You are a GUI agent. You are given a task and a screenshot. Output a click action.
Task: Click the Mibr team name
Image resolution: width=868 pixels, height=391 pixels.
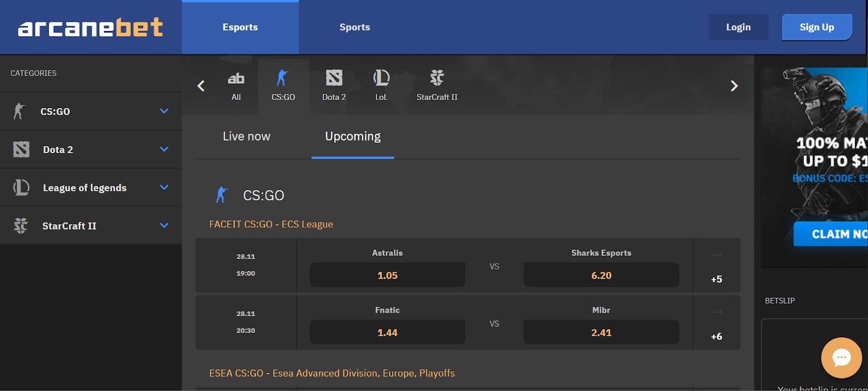point(601,310)
